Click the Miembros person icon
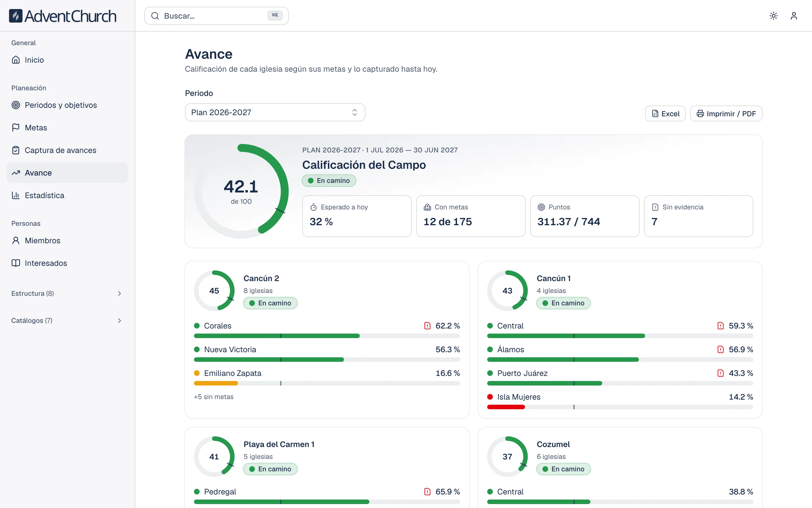This screenshot has width=812, height=508. [16, 240]
